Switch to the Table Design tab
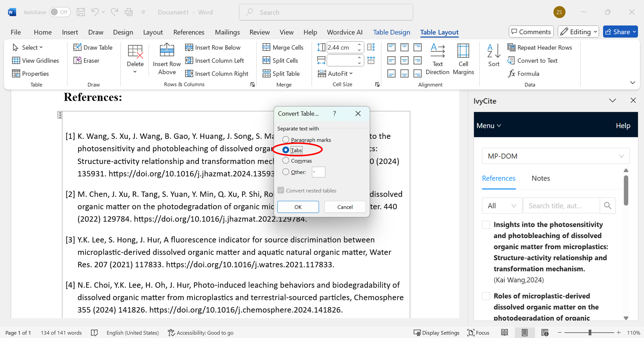The width and height of the screenshot is (644, 338). point(392,32)
